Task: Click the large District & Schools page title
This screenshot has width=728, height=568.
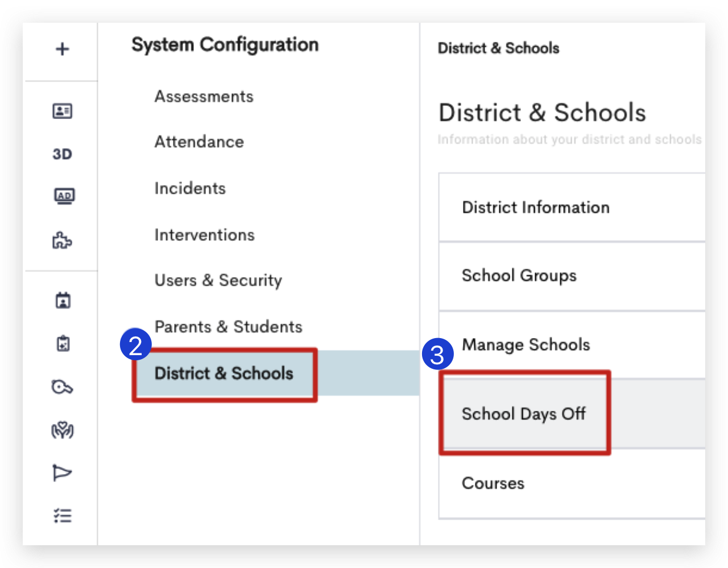Action: coord(542,113)
